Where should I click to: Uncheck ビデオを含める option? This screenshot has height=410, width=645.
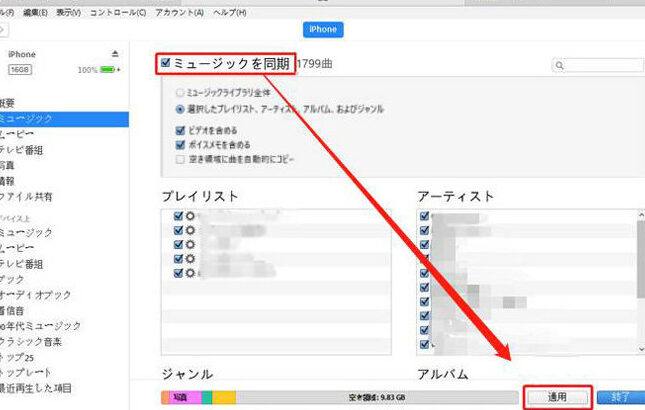coord(180,130)
